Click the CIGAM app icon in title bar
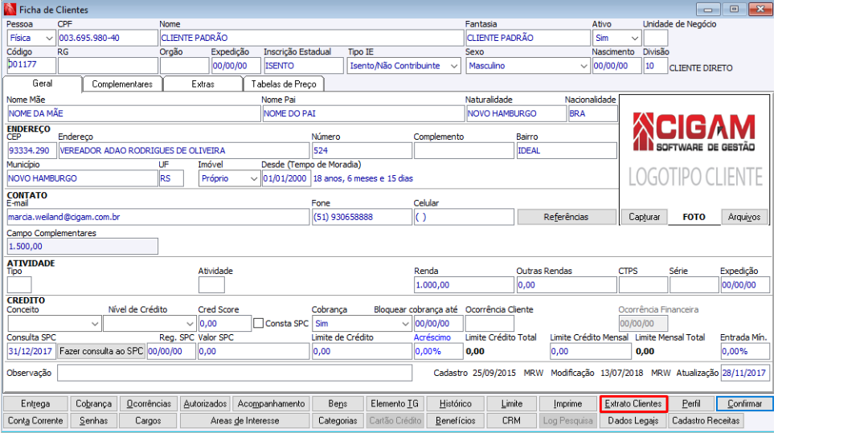Image resolution: width=868 pixels, height=433 pixels. (x=10, y=10)
